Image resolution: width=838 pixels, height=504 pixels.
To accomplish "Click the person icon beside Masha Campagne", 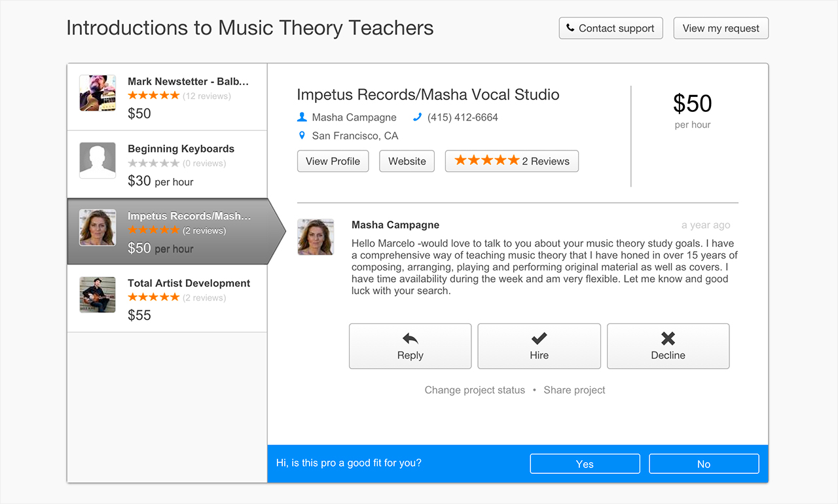I will click(302, 117).
